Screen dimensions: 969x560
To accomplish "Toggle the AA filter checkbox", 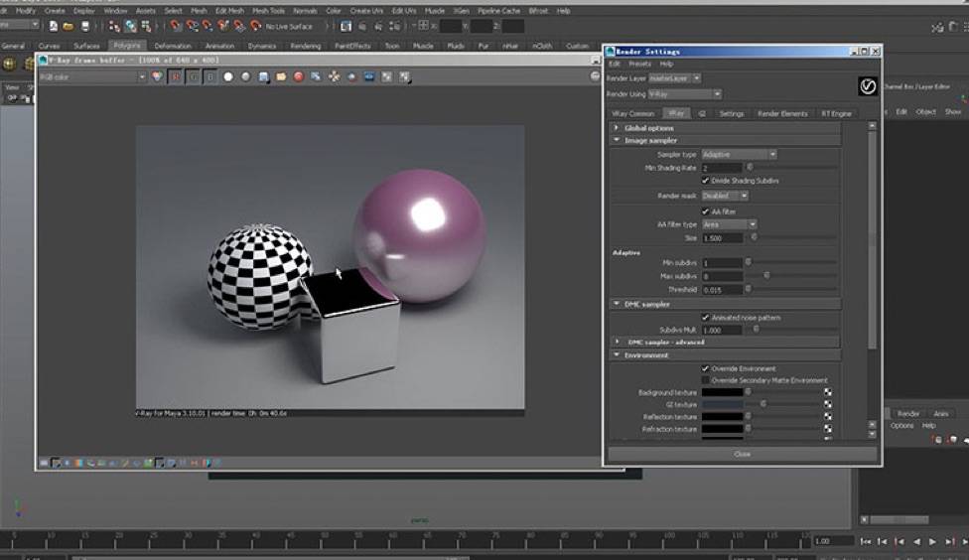I will (706, 211).
